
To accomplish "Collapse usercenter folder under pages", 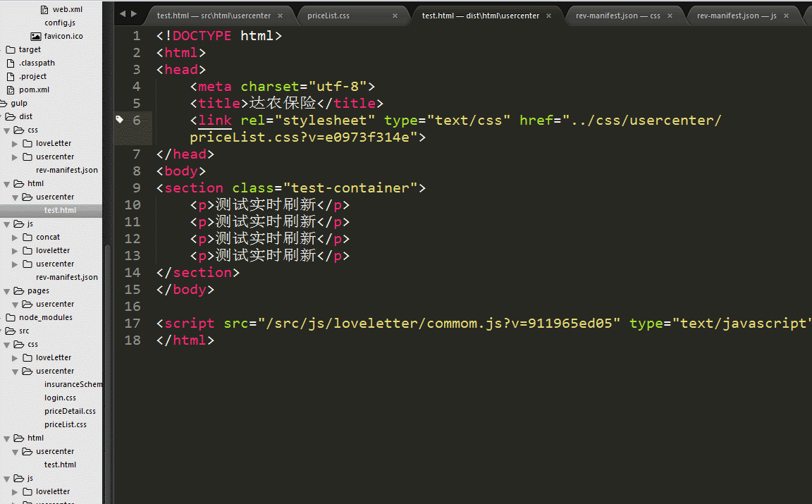I will point(15,305).
